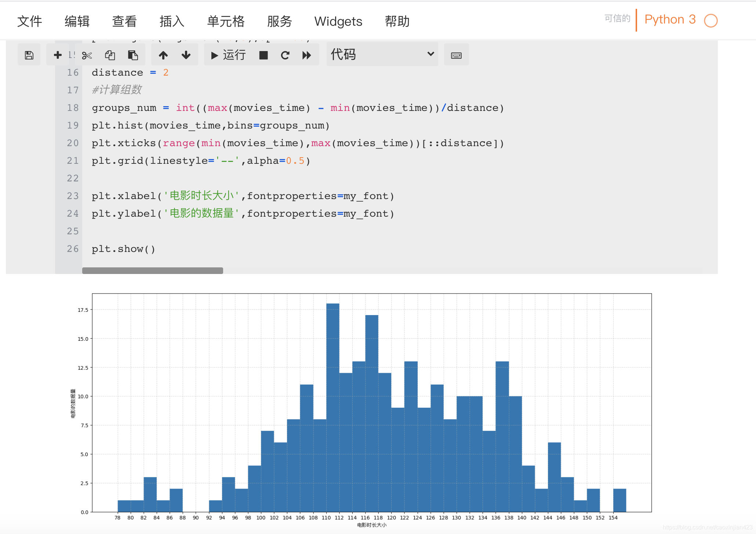This screenshot has width=756, height=534.
Task: Restart kernel circular arrow icon
Action: (x=285, y=55)
